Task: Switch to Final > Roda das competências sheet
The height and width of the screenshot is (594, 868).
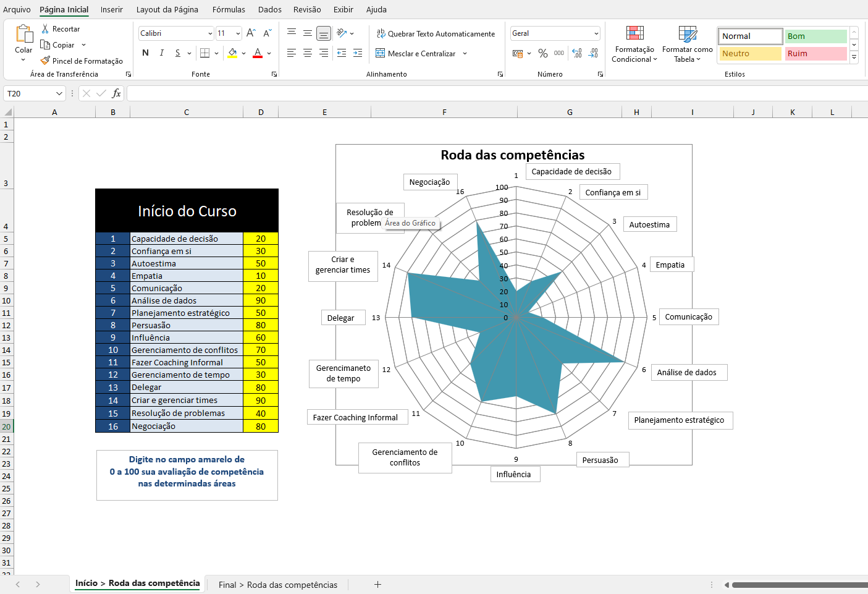Action: (278, 585)
